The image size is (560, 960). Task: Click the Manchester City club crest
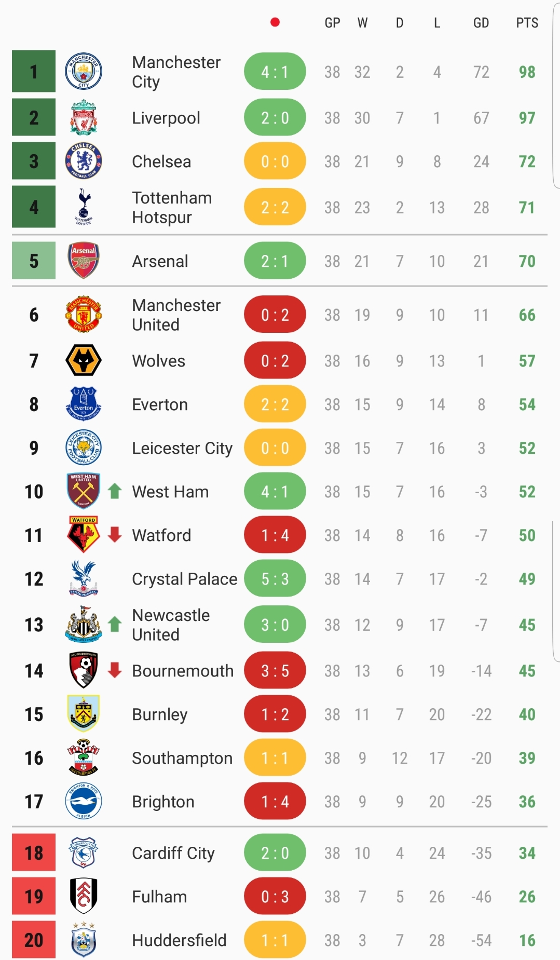84,71
